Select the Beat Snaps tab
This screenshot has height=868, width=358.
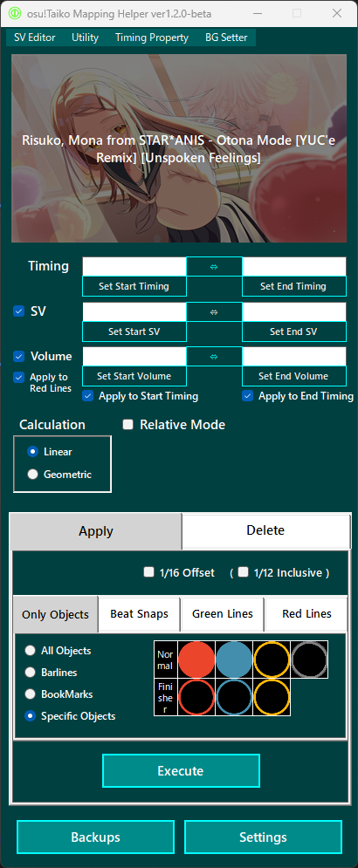[139, 614]
